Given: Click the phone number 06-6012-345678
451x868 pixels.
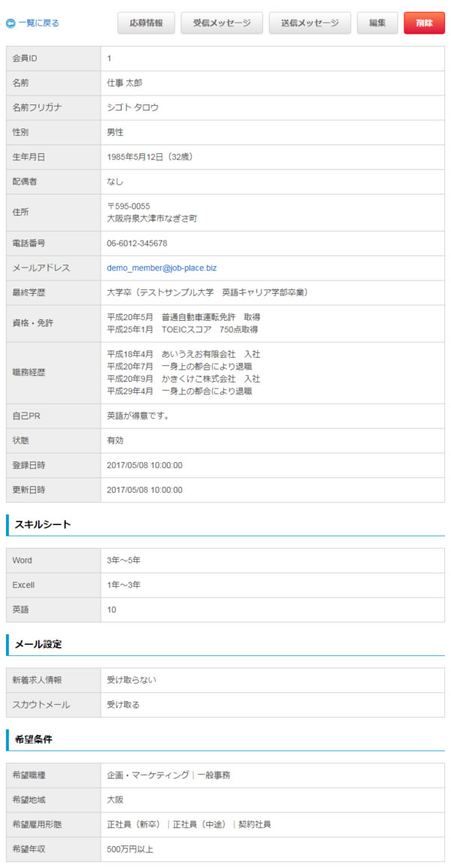Looking at the screenshot, I should pos(138,243).
